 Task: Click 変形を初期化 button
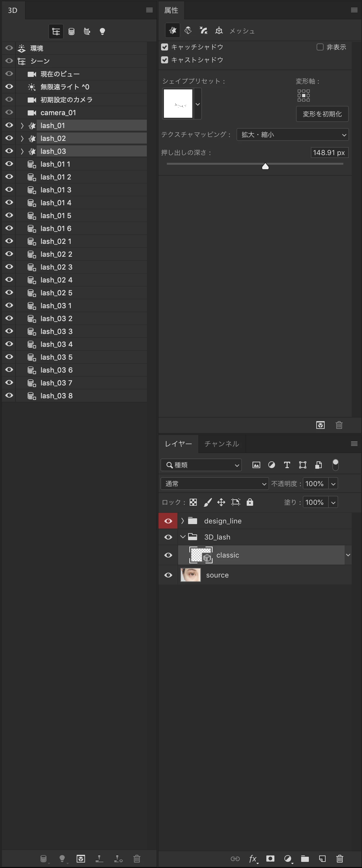(322, 114)
